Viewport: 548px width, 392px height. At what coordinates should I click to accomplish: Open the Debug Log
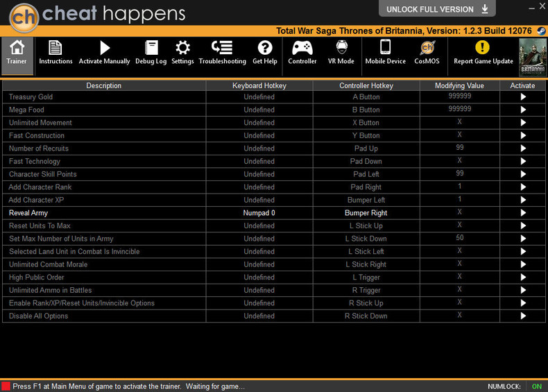tap(151, 53)
